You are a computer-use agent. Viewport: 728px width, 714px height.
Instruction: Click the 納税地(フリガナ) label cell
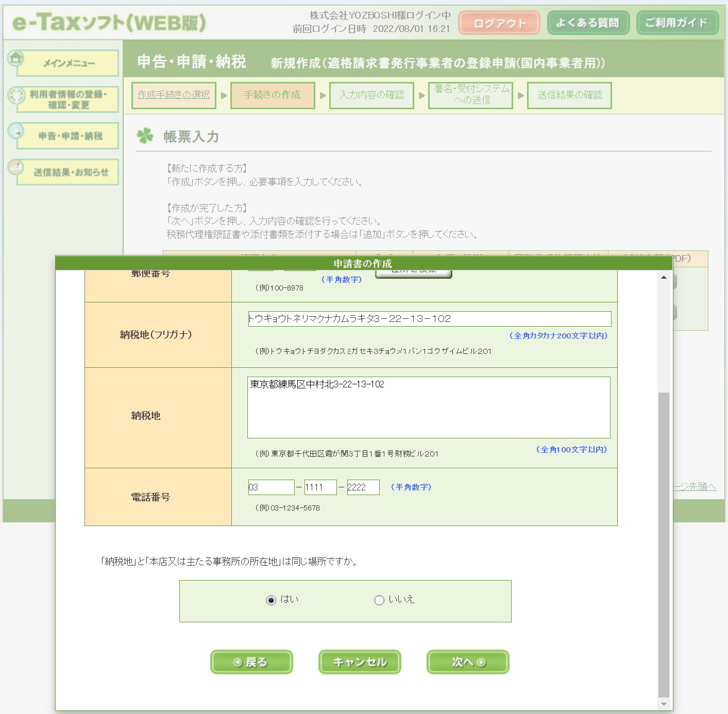coord(158,335)
